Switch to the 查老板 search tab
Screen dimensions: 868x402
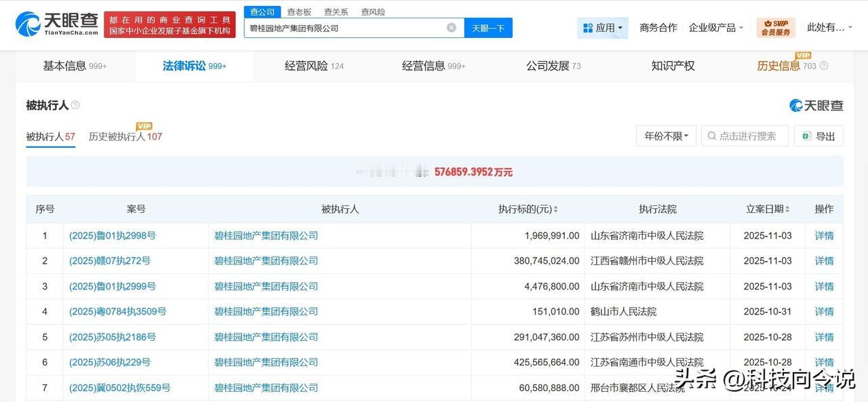pos(298,12)
